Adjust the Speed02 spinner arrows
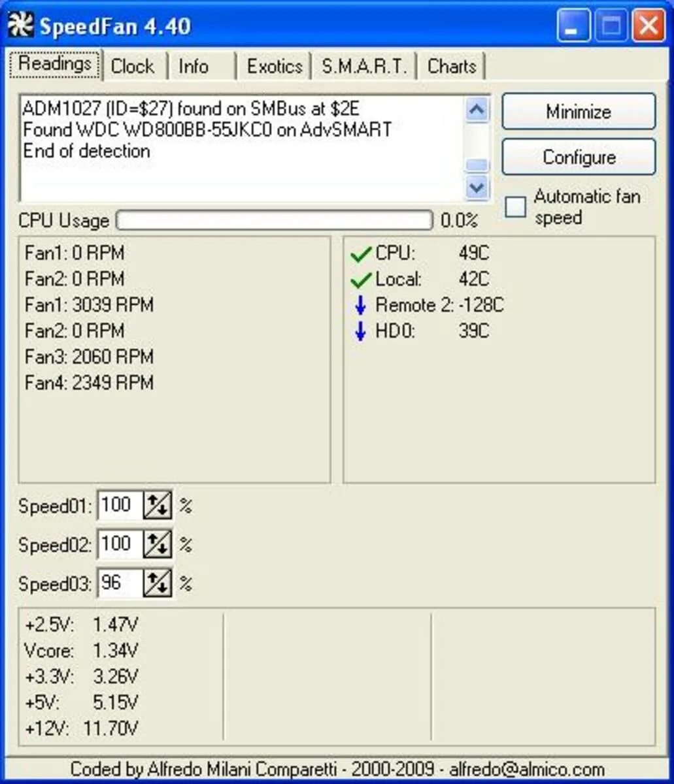The image size is (674, 784). coord(157,544)
